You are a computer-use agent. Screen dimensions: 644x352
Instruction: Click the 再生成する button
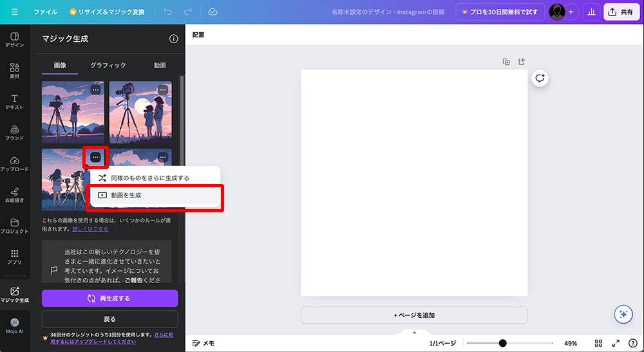(109, 298)
